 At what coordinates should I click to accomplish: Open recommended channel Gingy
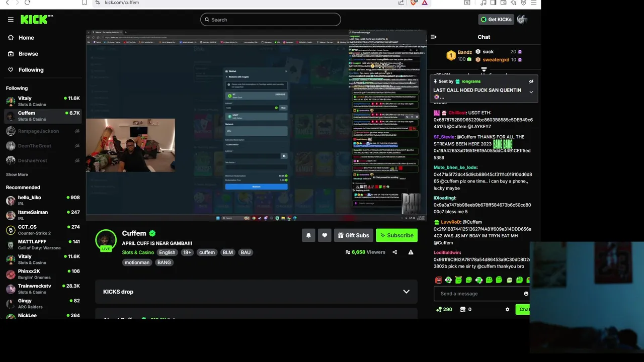tap(43, 303)
